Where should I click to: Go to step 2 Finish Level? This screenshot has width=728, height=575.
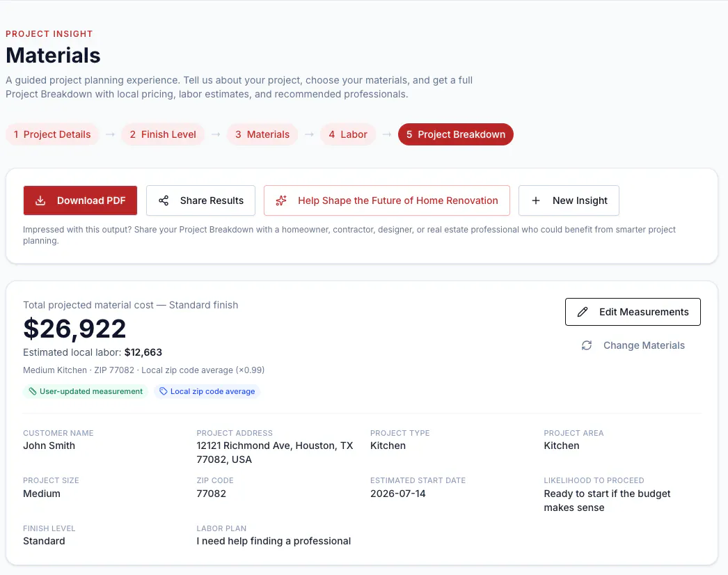point(163,134)
